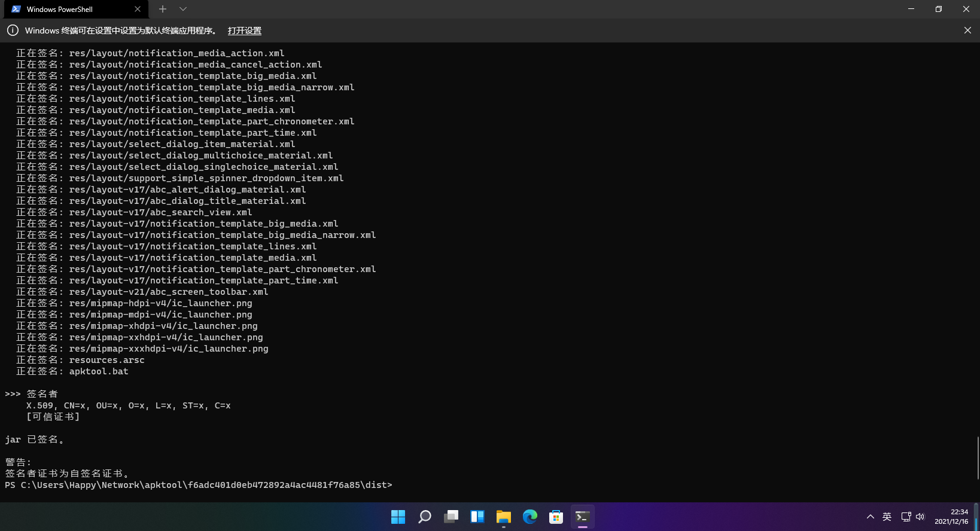Click 'res/mipmap-xxxhdpi-v4/ic_launcher.png' line

point(142,349)
